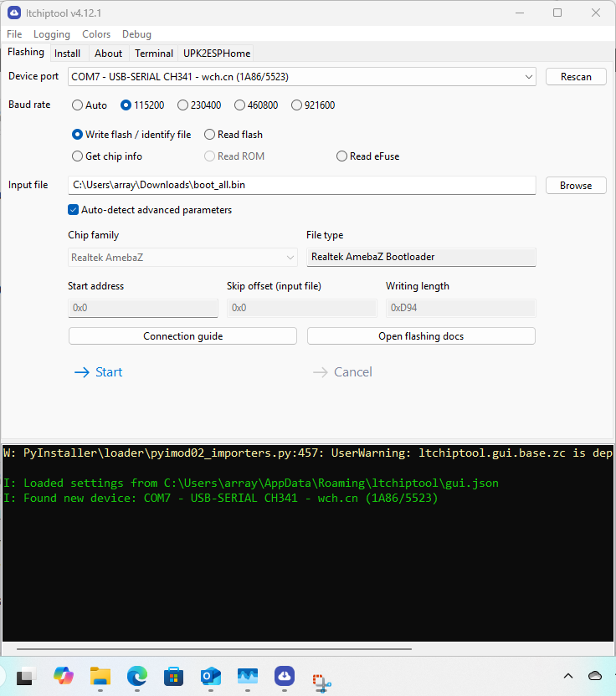Image resolution: width=616 pixels, height=696 pixels.
Task: Maximize the ltchiptool window
Action: [x=557, y=13]
